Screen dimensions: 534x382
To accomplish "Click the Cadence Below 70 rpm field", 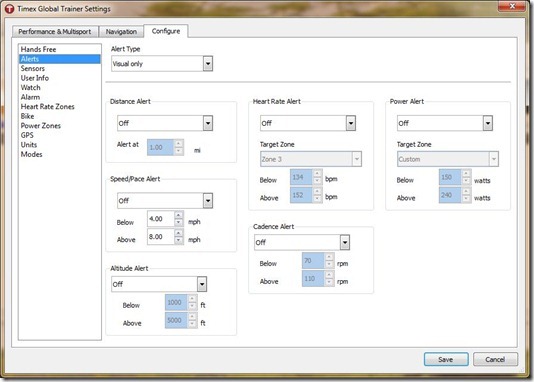I will pyautogui.click(x=313, y=261).
